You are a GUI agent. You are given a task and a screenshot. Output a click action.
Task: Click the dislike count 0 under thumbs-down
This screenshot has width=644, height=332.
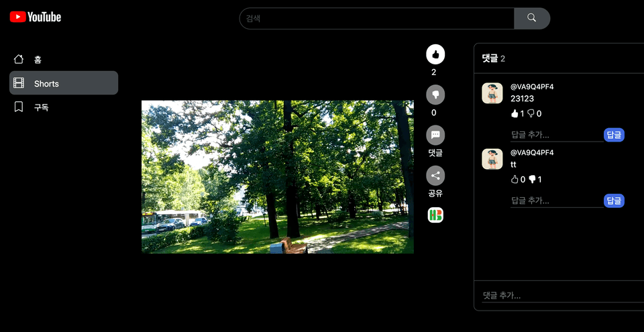click(434, 113)
